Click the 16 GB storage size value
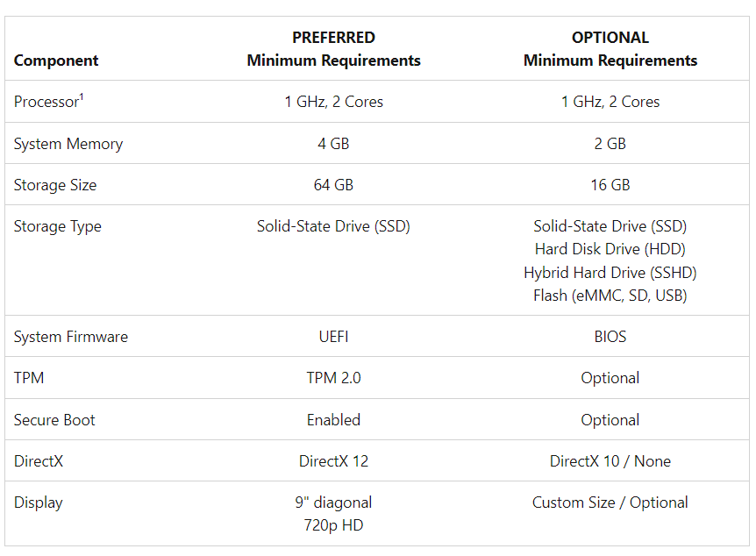 (x=610, y=185)
